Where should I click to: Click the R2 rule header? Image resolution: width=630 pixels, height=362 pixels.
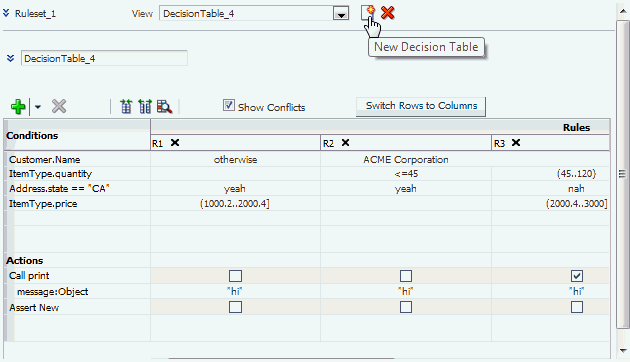tap(328, 143)
